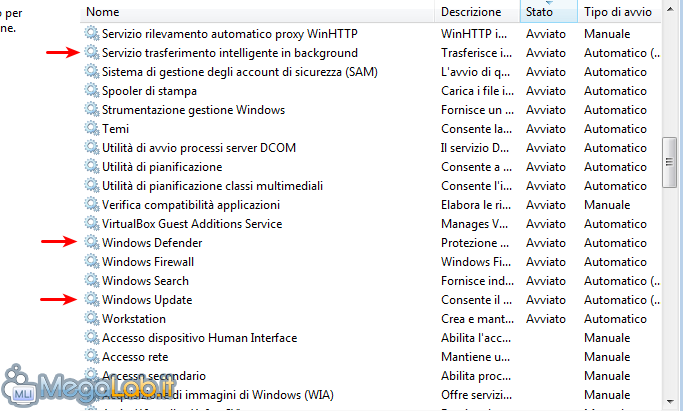The width and height of the screenshot is (683, 411).
Task: Sort by Tipo di avvio column
Action: click(618, 12)
